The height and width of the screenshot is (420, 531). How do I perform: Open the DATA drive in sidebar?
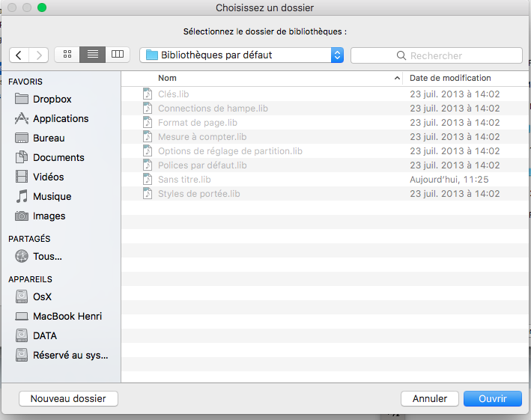[x=44, y=335]
